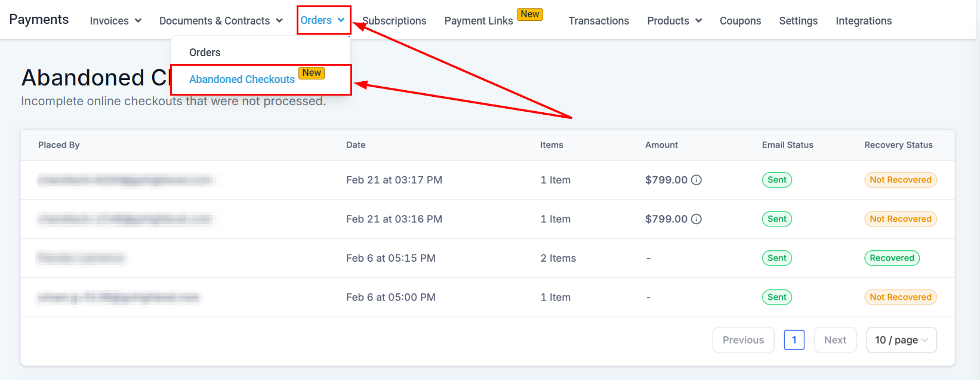Screen dimensions: 980x380
Task: View the Integrations tab
Action: 863,21
